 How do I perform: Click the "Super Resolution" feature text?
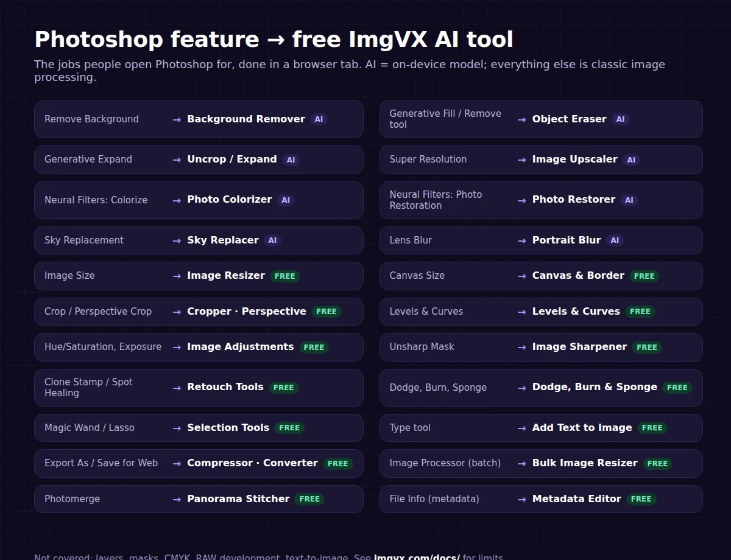coord(428,159)
